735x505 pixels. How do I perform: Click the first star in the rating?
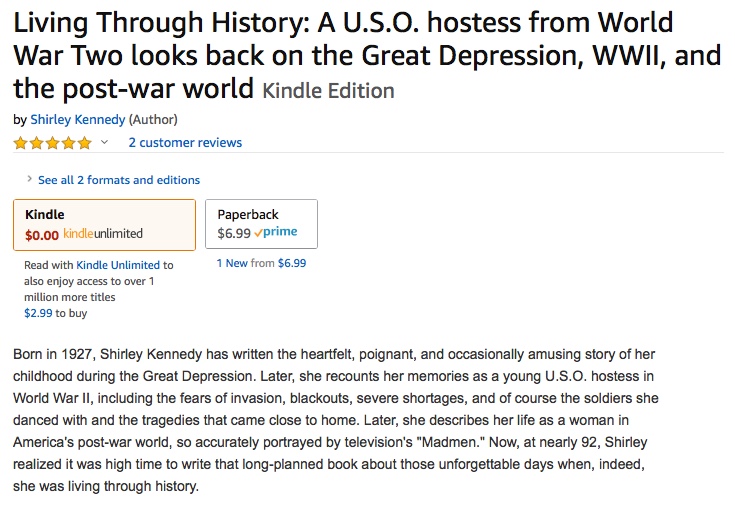tap(20, 143)
